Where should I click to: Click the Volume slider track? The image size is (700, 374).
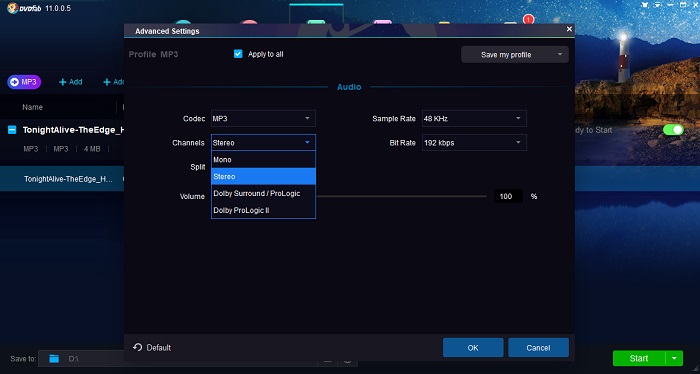(401, 196)
